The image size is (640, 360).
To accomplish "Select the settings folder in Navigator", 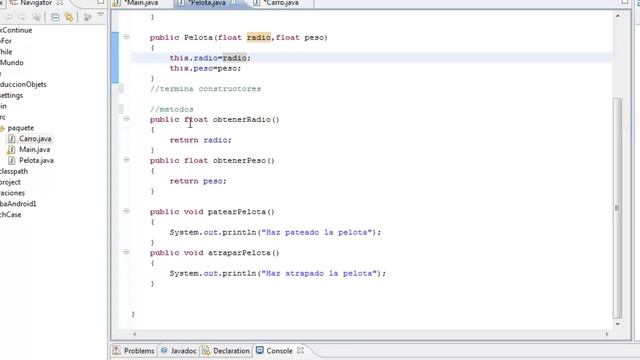I will pyautogui.click(x=11, y=96).
